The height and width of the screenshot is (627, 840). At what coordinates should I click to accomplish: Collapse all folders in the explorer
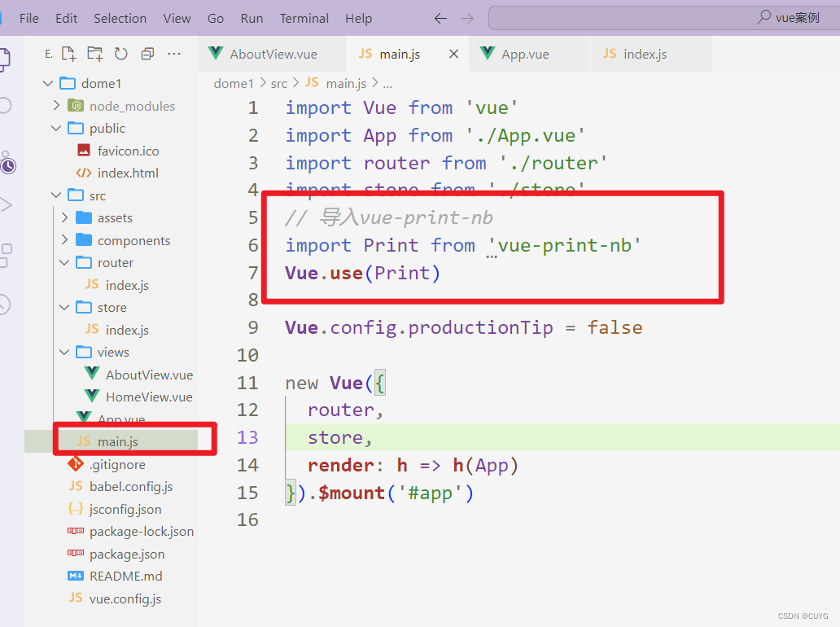point(147,52)
